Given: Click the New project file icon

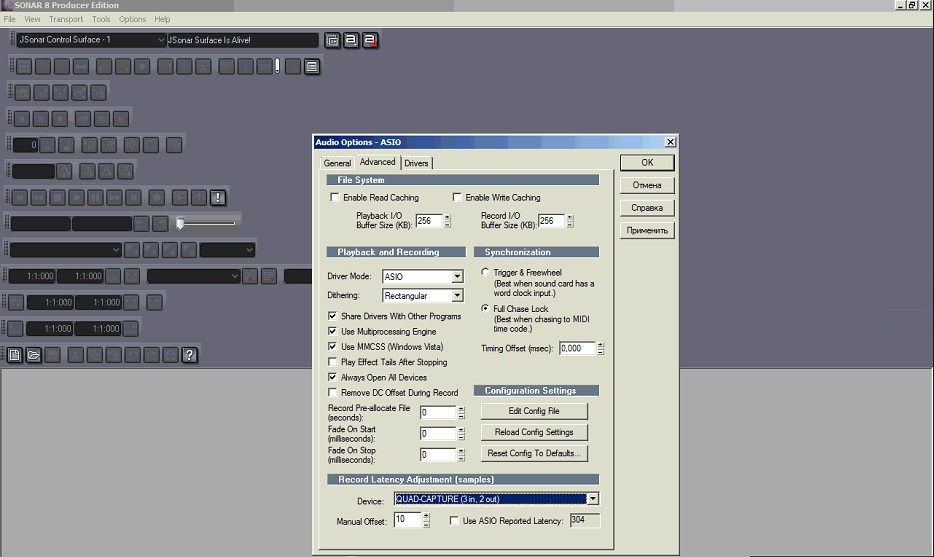Looking at the screenshot, I should (x=15, y=354).
